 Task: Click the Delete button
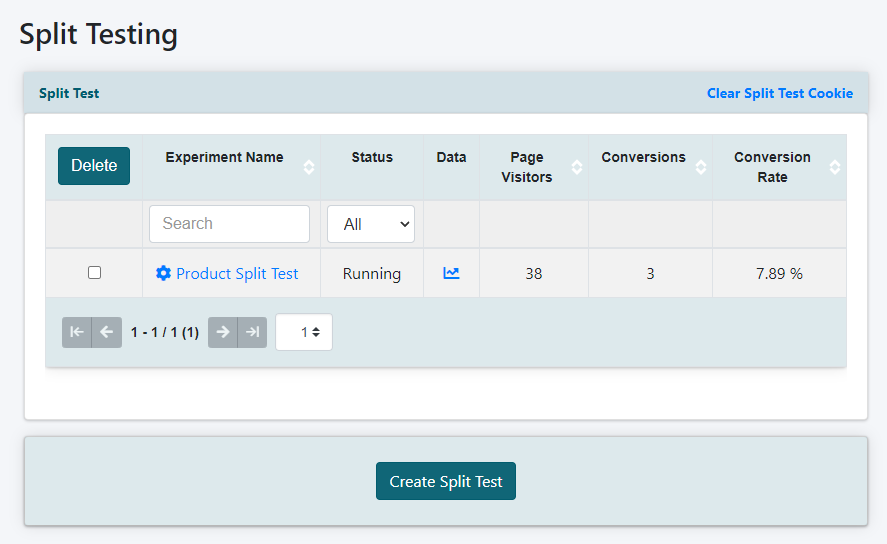[x=94, y=166]
